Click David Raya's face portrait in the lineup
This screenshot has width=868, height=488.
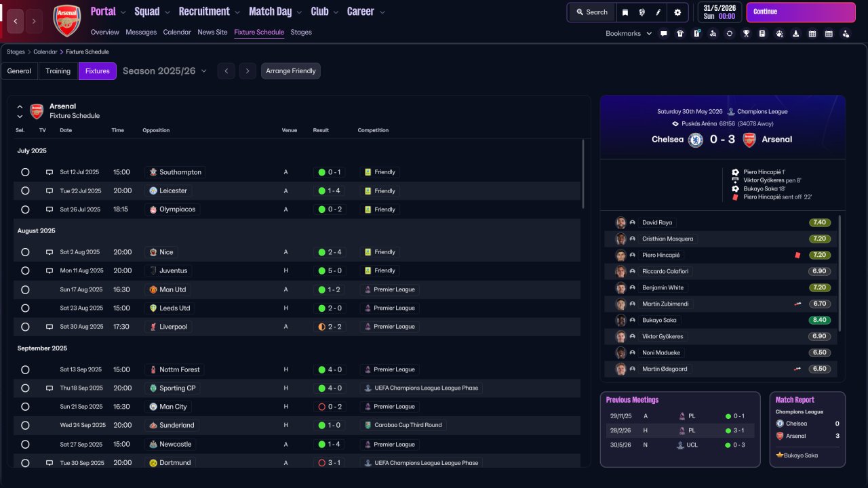[620, 222]
